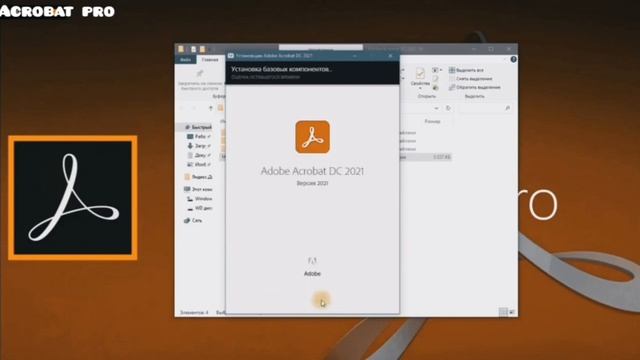Close the Explorer window
Image resolution: width=640 pixels, height=360 pixels.
tap(509, 49)
